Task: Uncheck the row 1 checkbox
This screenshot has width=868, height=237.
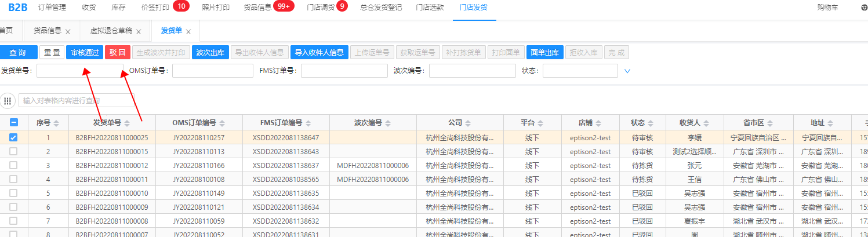Action: 14,137
